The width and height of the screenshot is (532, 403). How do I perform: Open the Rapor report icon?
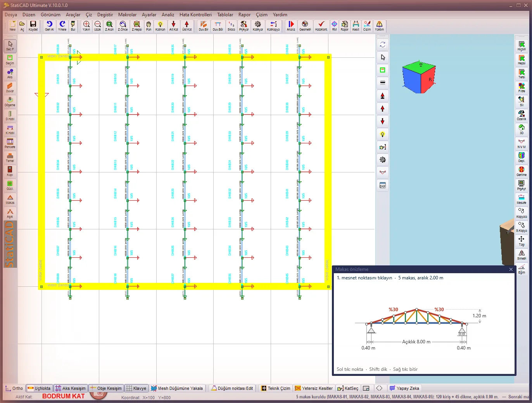pos(344,26)
